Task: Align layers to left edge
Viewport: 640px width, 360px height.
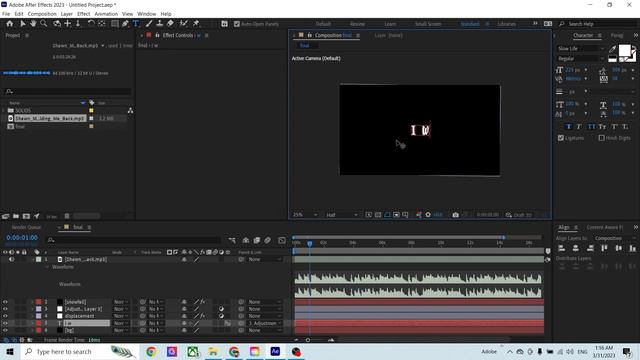Action: [562, 248]
